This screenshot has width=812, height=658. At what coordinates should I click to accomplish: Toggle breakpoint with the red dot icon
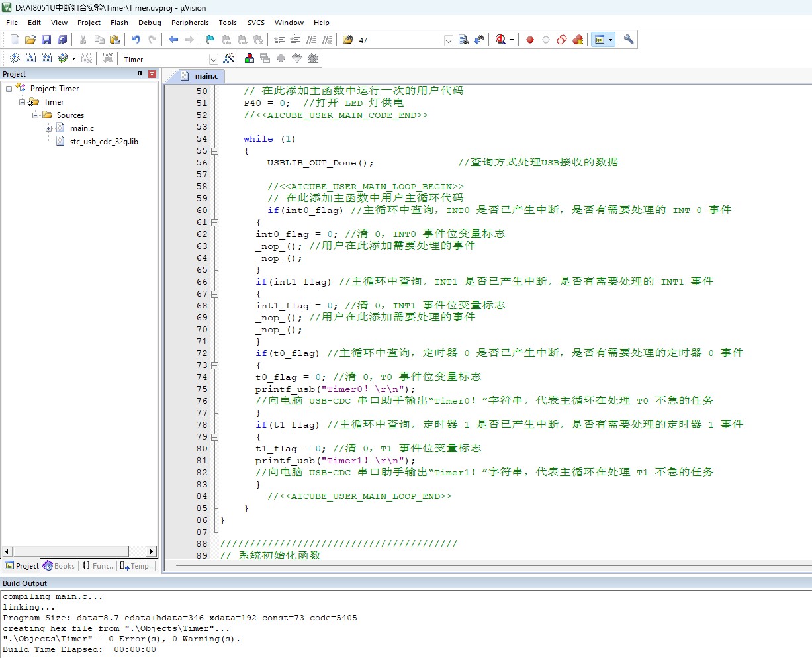(x=530, y=40)
